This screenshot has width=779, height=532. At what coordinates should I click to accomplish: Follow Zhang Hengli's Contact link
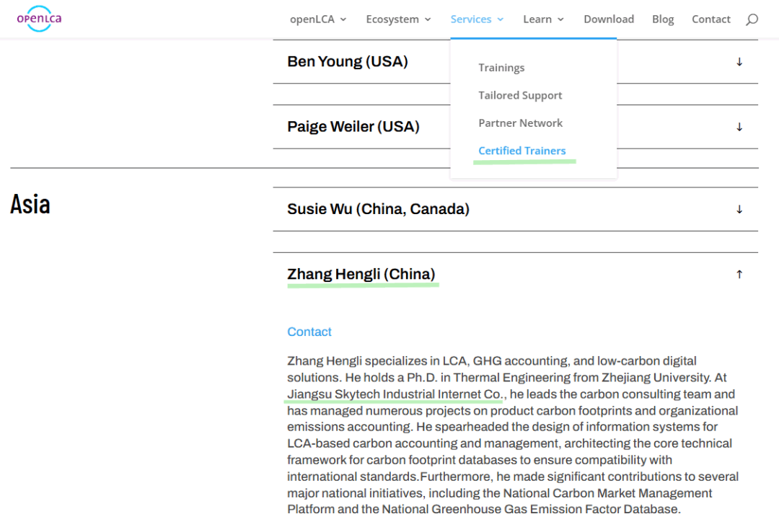pyautogui.click(x=309, y=332)
